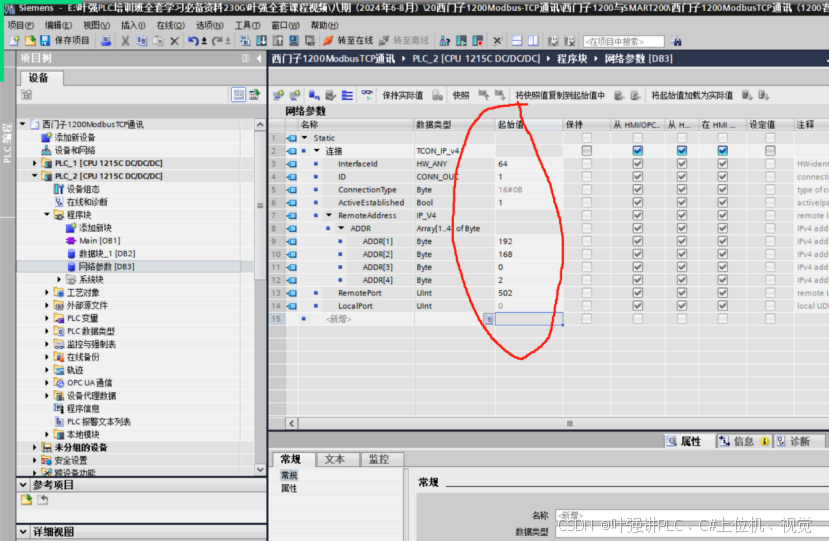The width and height of the screenshot is (829, 541).
Task: Toggle the Setpoint checkbox for the 连接 row
Action: coord(770,151)
